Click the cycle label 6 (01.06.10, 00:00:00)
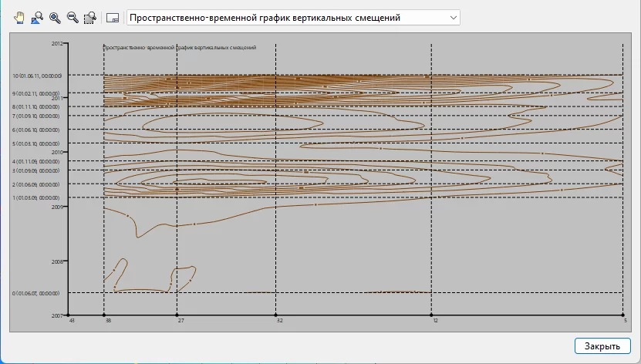The height and width of the screenshot is (364, 641). 36,130
